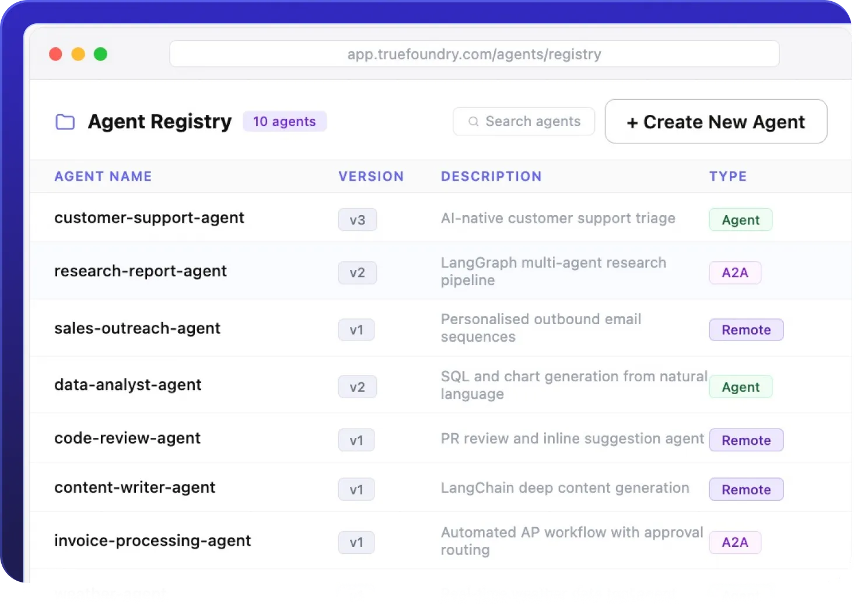Click 'LangChain deep content generation' description
Viewport: 868px width, 604px height.
coord(565,488)
